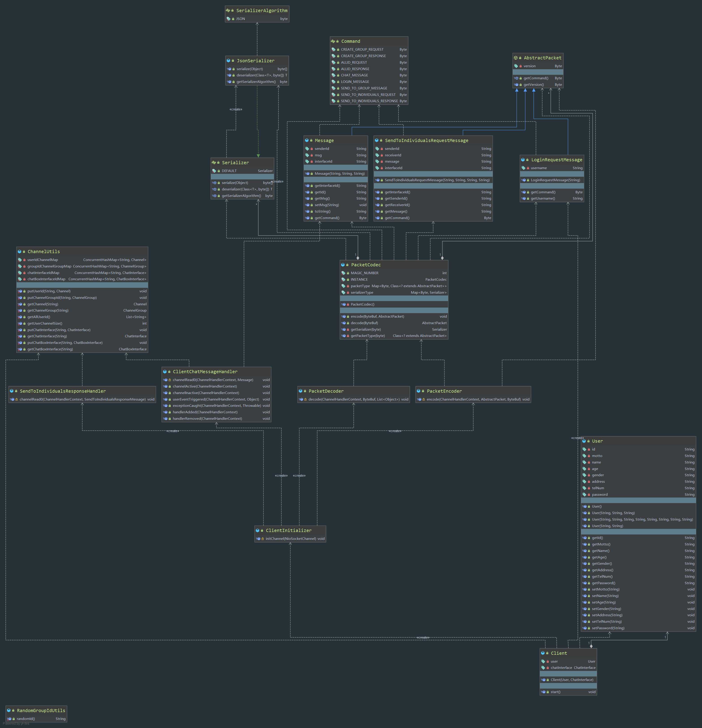
Task: Click the ChannelUtils class icon
Action: pyautogui.click(x=19, y=252)
